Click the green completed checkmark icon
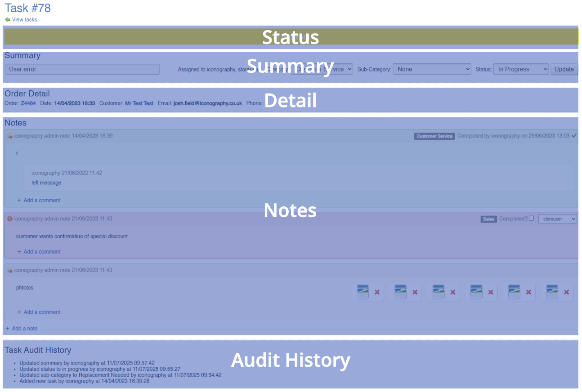The image size is (582, 392). click(574, 136)
